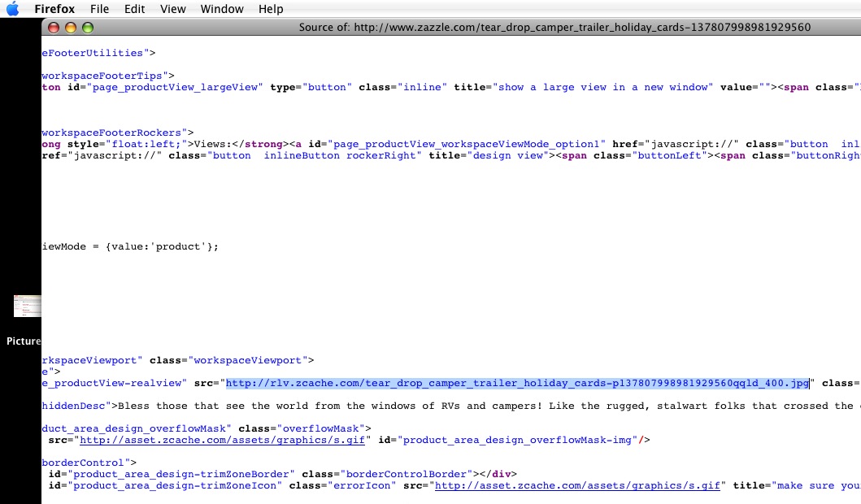Click the title value 'show a large view in a new window'

[602, 87]
